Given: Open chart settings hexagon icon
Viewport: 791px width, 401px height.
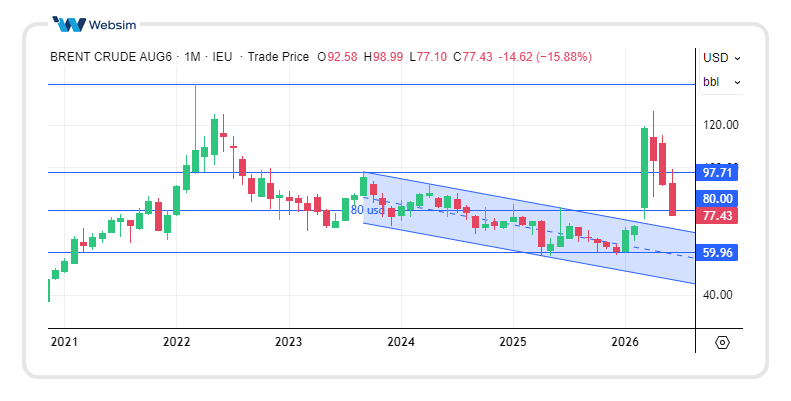Looking at the screenshot, I should pyautogui.click(x=722, y=342).
